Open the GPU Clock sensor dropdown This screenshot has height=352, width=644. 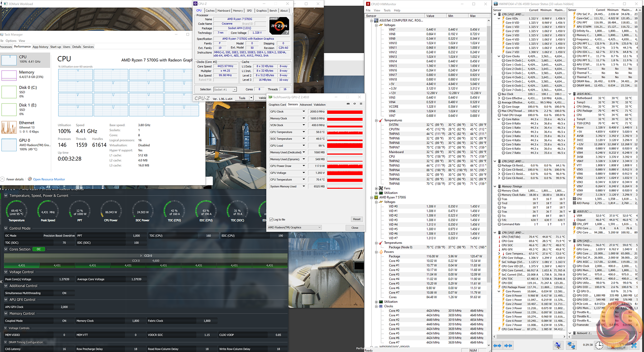(x=304, y=112)
